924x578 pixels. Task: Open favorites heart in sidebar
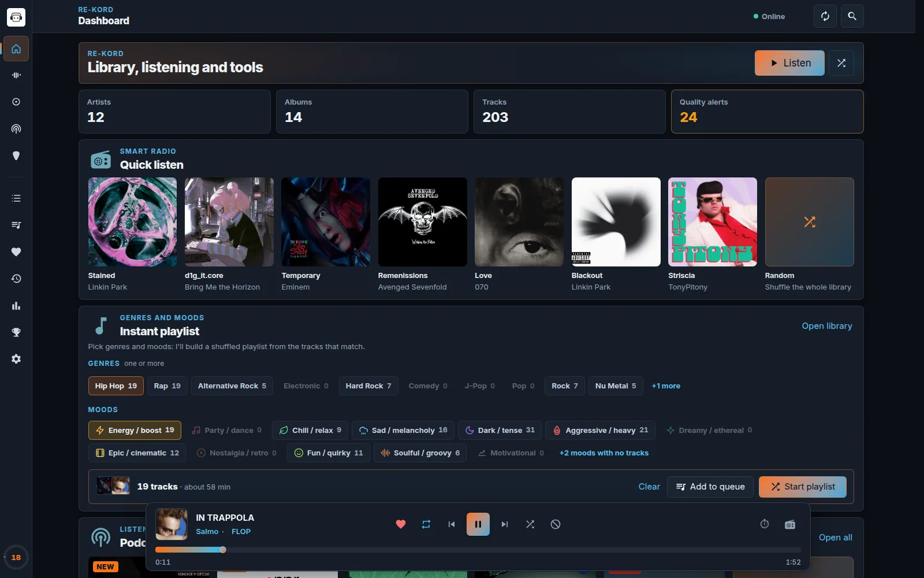[16, 251]
